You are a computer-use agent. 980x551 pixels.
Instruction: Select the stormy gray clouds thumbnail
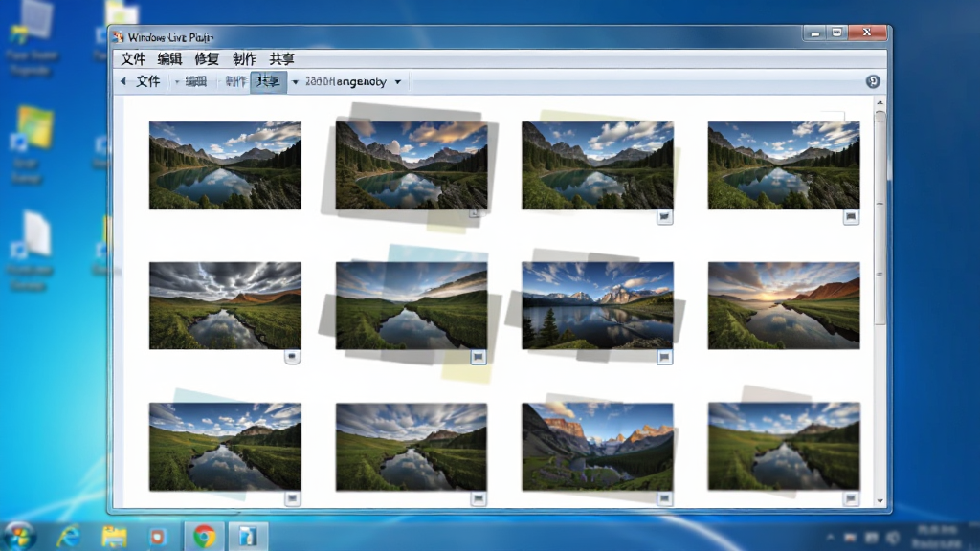(225, 305)
